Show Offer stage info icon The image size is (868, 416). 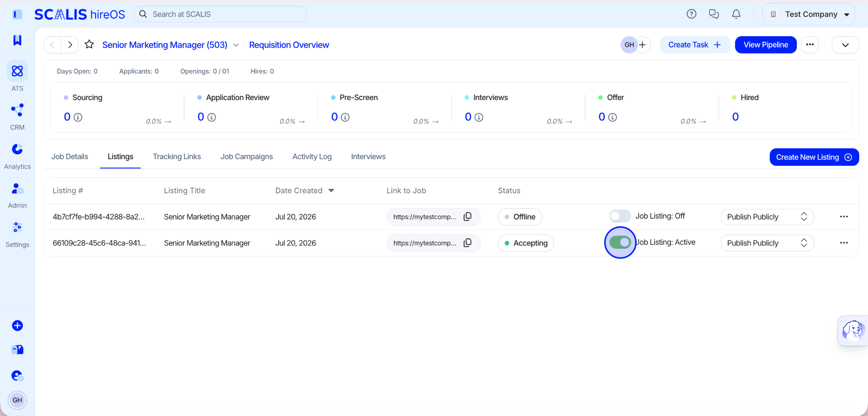(612, 117)
